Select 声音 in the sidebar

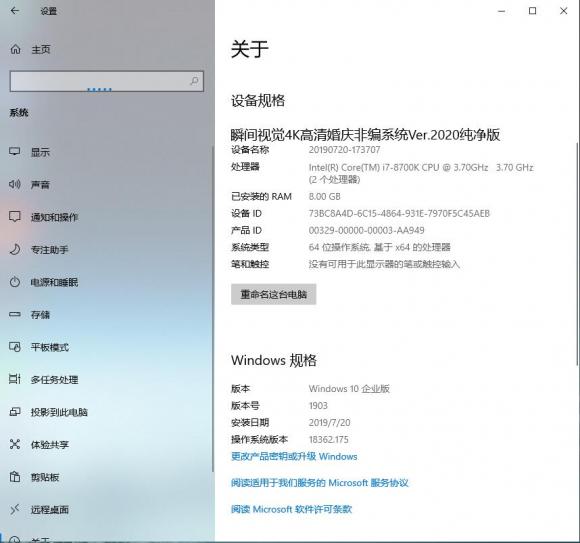click(x=40, y=185)
